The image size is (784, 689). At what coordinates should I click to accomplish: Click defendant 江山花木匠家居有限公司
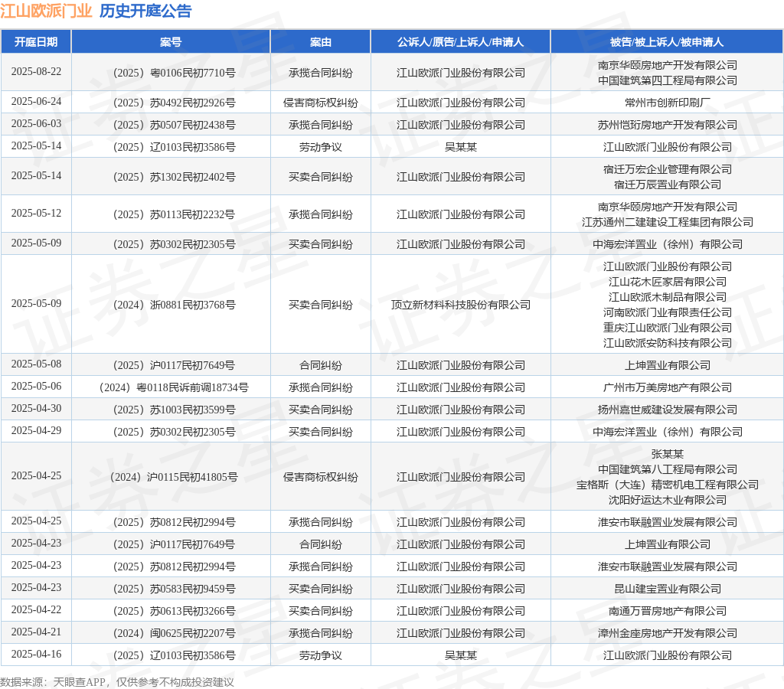coord(668,282)
